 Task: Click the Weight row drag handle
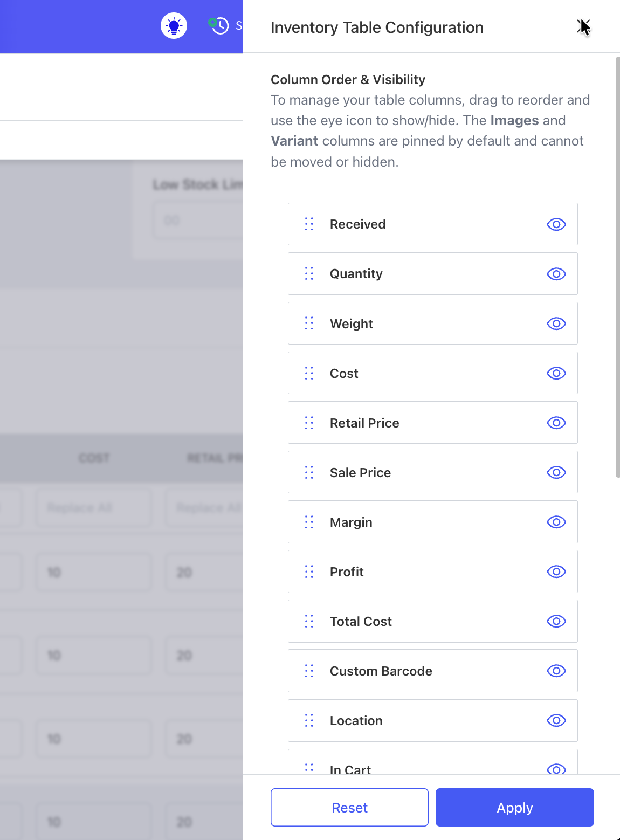[x=309, y=323]
